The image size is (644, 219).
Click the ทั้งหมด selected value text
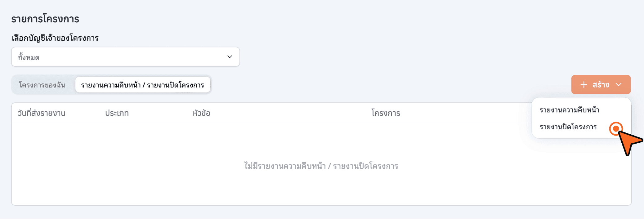click(29, 57)
